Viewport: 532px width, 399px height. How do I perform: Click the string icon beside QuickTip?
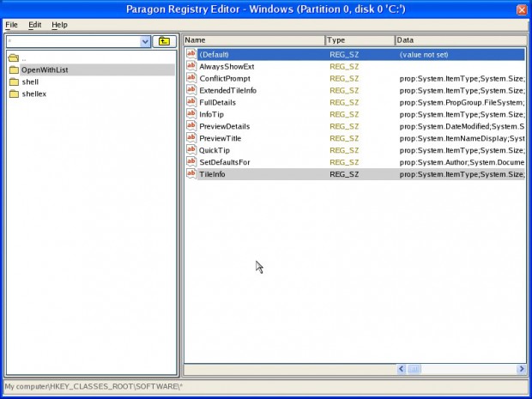[191, 150]
